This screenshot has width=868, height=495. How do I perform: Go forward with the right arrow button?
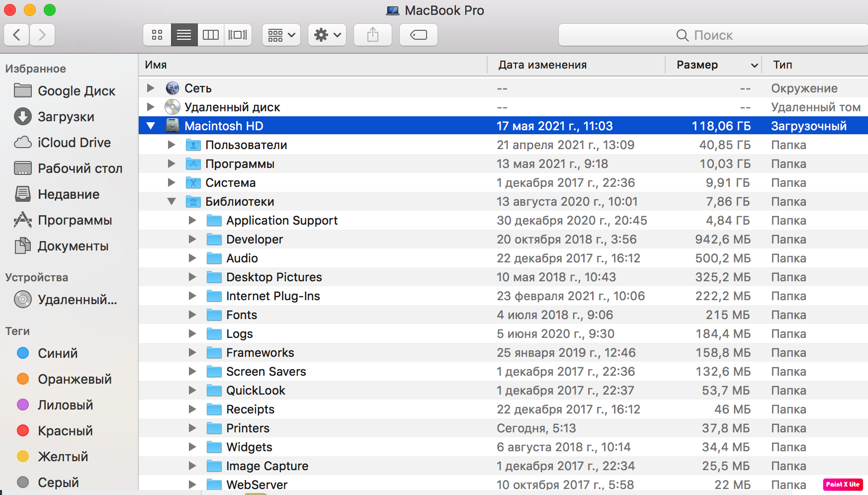point(42,35)
